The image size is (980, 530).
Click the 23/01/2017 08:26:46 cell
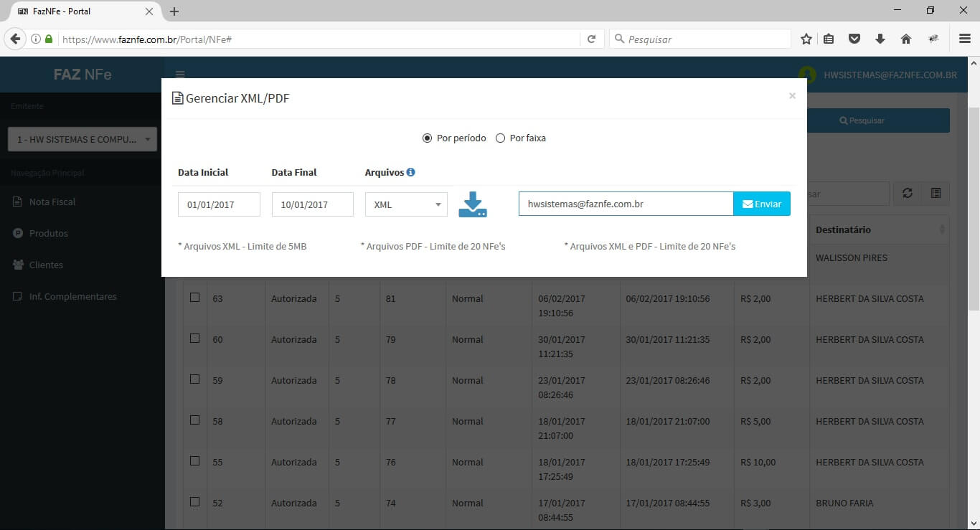click(668, 380)
